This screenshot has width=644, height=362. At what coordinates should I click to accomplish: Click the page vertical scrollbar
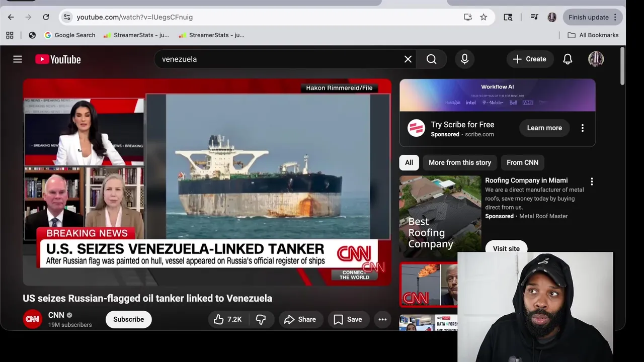point(622,66)
